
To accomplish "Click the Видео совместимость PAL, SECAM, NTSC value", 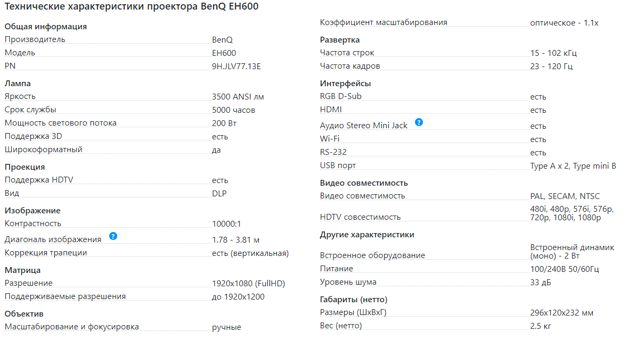I will pos(565,196).
